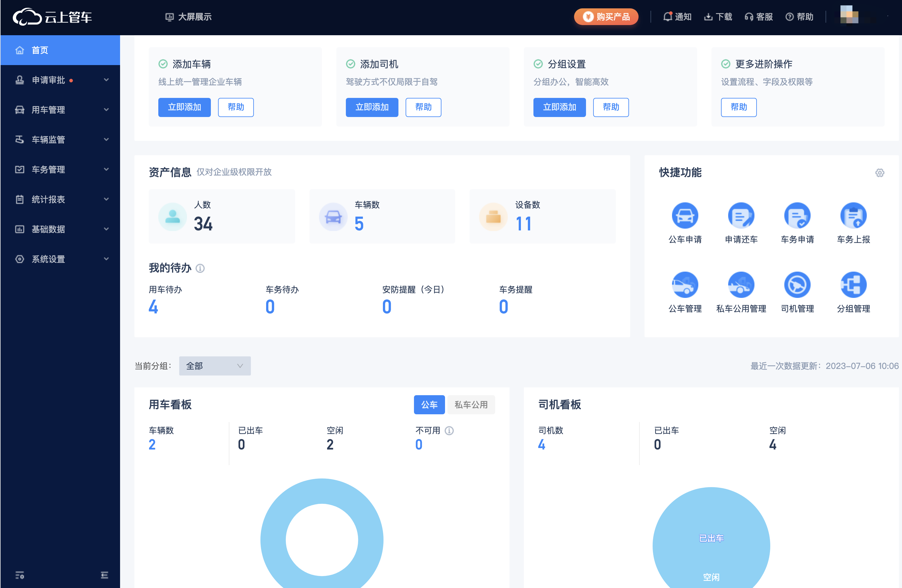Screen dimensions: 902x588
Task: Open the 公车管理 quick function icon
Action: tap(685, 285)
